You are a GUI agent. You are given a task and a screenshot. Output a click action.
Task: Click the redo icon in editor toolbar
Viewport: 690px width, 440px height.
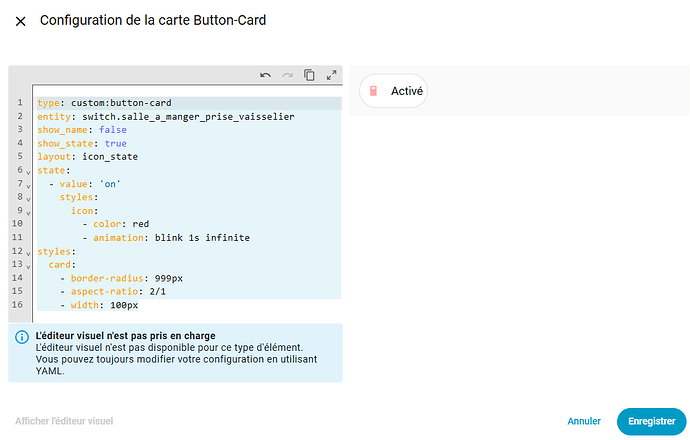[x=287, y=75]
